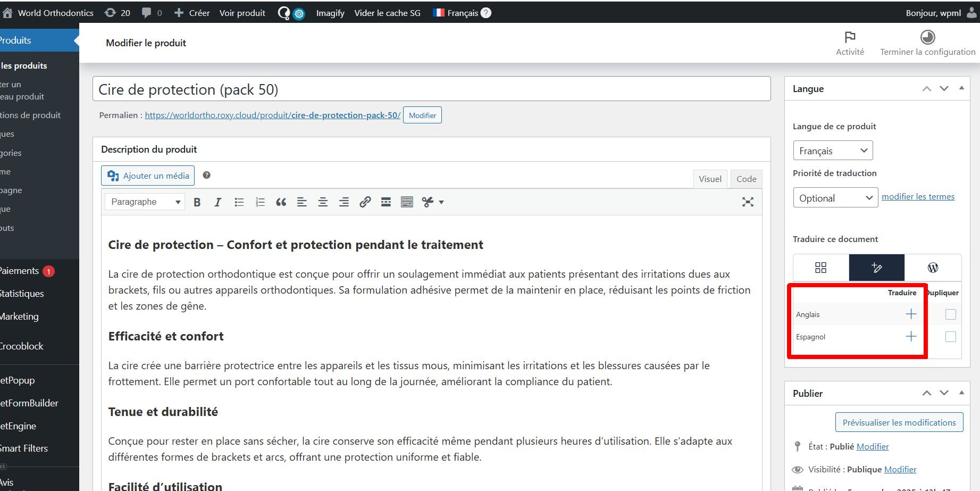
Task: Open the translation priority dropdown showing Optional
Action: pyautogui.click(x=835, y=198)
